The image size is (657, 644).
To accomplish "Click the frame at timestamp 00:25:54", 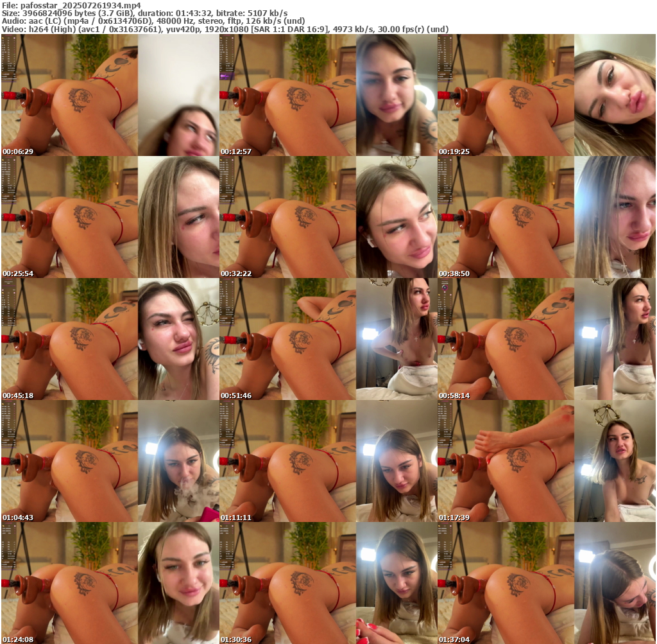I will coord(110,217).
